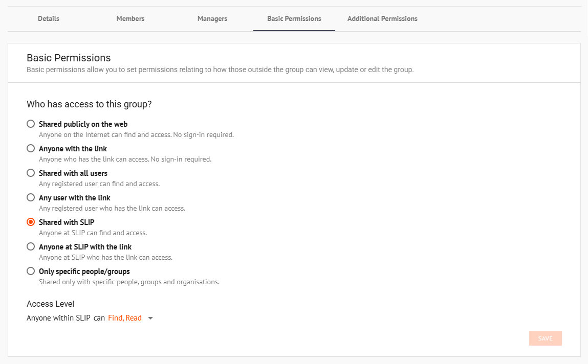Image resolution: width=588 pixels, height=364 pixels.
Task: Click the Basic Permissions heading
Action: coord(69,58)
